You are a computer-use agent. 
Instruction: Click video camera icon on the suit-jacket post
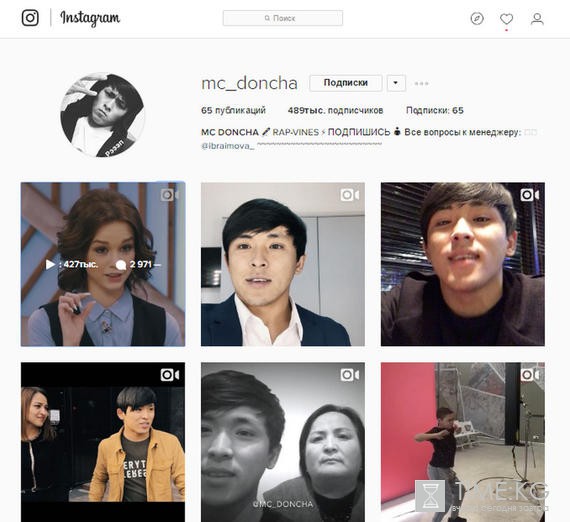coord(350,195)
